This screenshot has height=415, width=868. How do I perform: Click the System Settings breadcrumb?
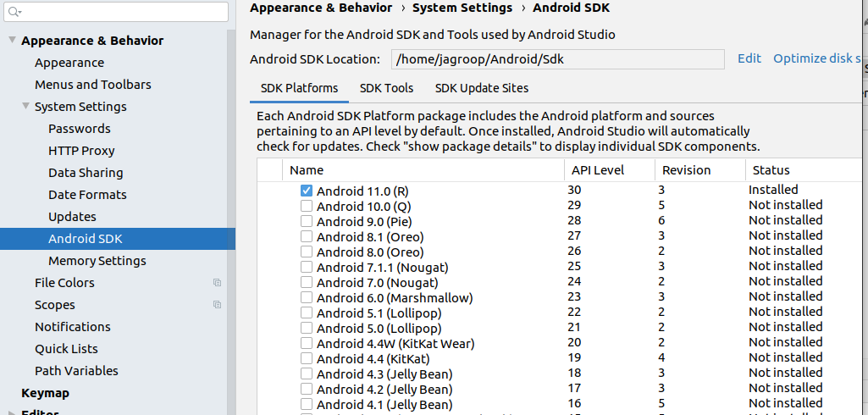(x=462, y=8)
